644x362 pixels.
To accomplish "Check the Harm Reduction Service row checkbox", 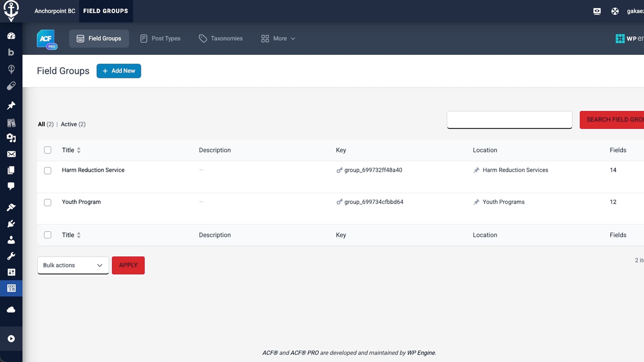I will [47, 171].
